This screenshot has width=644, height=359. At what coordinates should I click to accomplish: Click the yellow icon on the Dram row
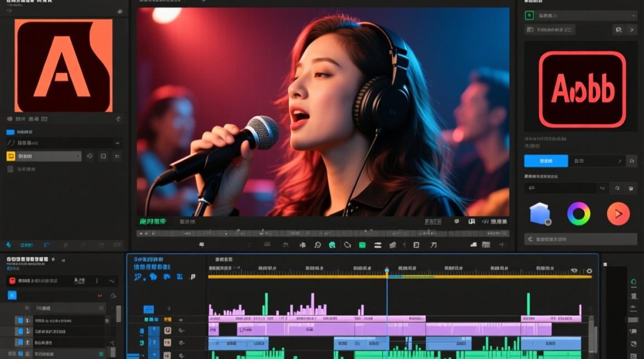tap(11, 156)
